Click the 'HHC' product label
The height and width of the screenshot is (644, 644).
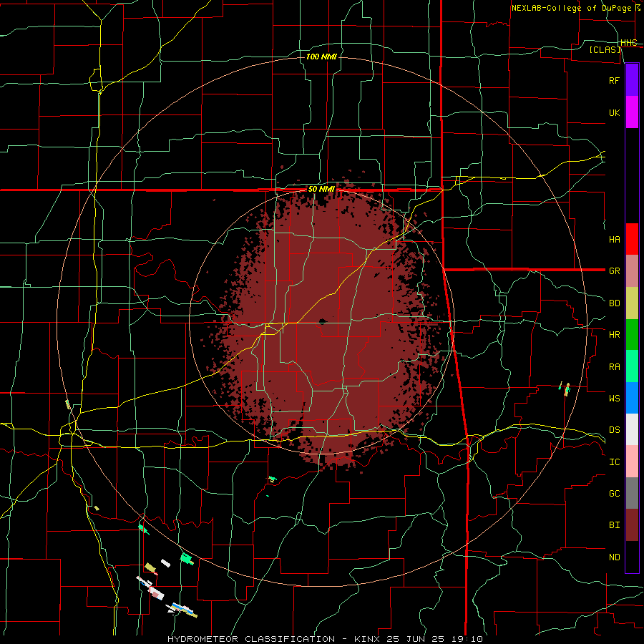[629, 43]
